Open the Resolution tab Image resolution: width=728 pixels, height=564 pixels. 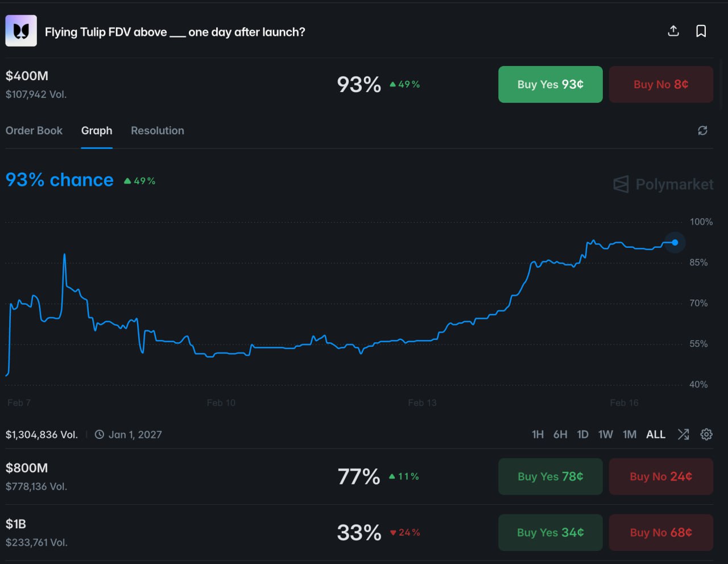158,131
